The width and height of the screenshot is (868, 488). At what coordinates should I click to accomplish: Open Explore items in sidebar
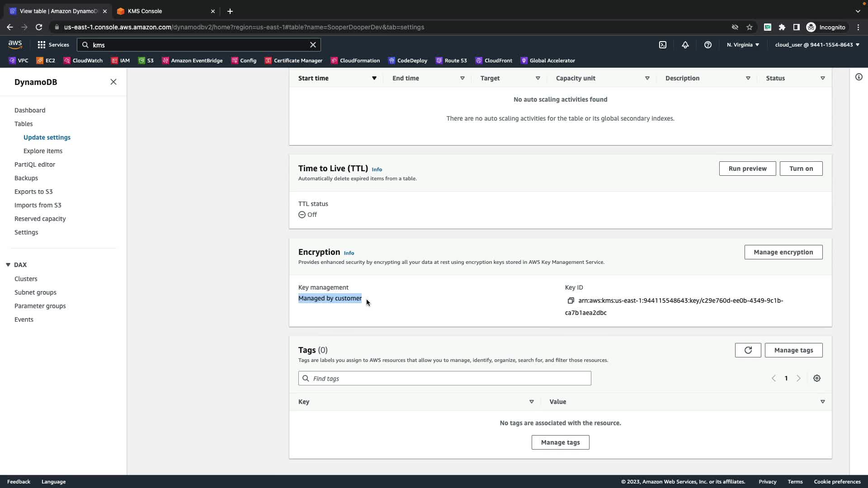pos(43,151)
